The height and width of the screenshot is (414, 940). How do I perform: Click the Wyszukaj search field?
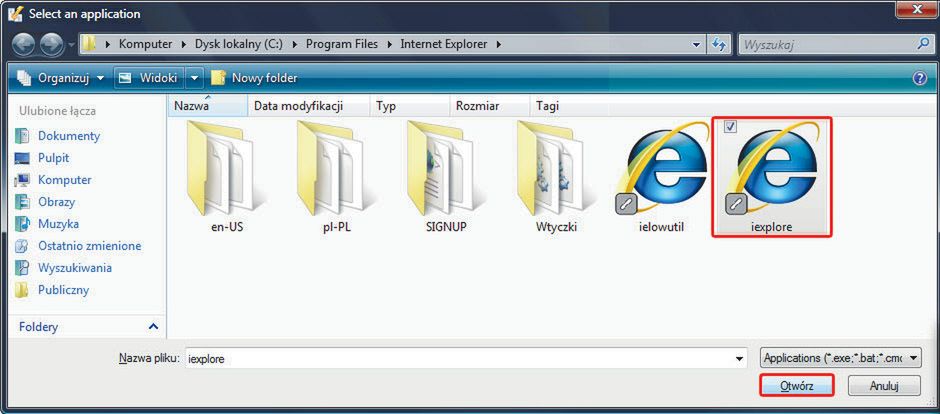coord(827,44)
